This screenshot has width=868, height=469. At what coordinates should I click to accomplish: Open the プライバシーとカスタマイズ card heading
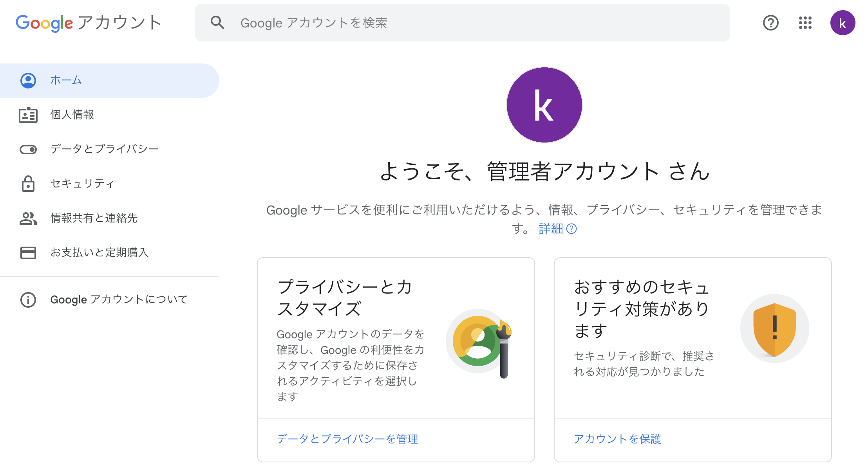[345, 298]
